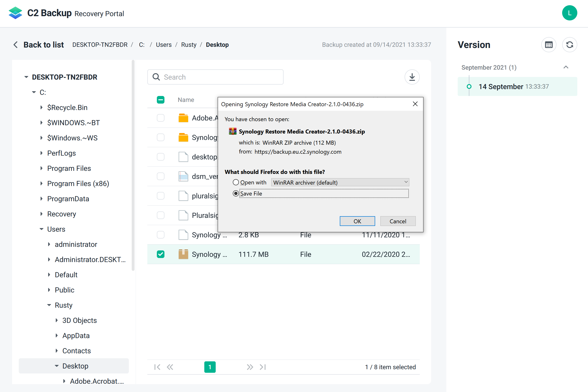Expand the Program Files tree arrow
Viewport: 588px width, 392px height.
(x=42, y=168)
